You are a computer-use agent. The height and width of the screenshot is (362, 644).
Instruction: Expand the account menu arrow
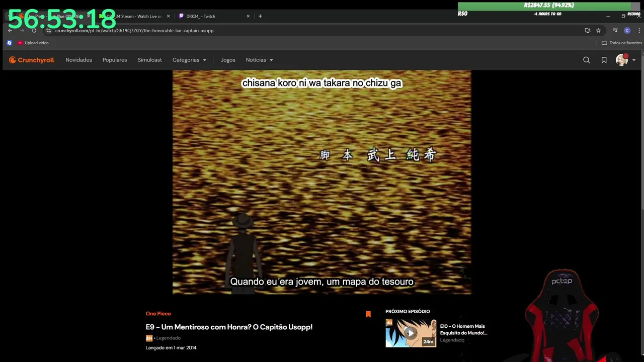(633, 60)
